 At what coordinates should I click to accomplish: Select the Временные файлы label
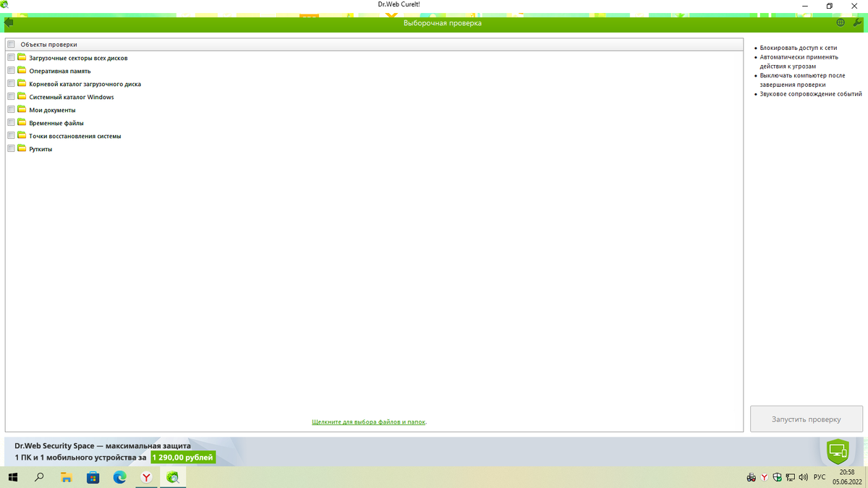pos(56,123)
